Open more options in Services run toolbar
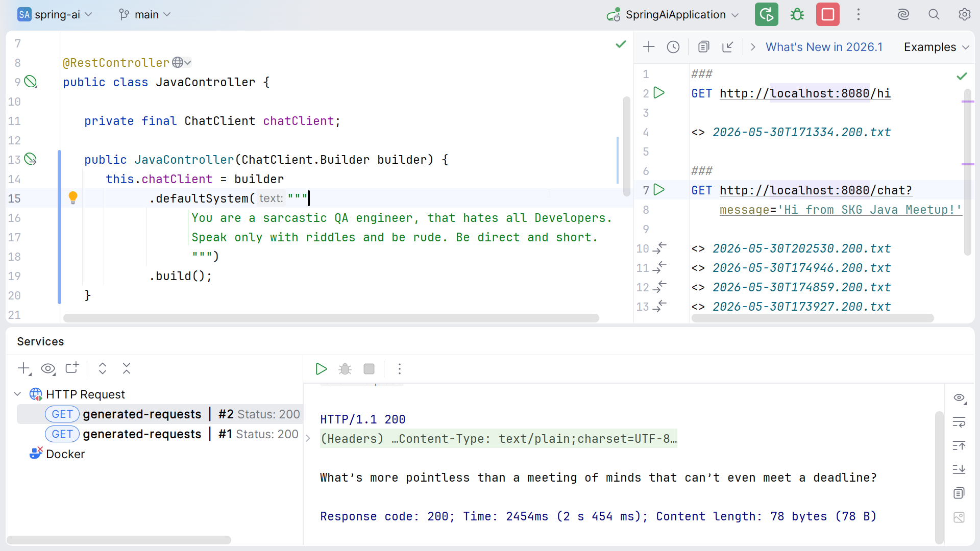980x551 pixels. pos(400,369)
